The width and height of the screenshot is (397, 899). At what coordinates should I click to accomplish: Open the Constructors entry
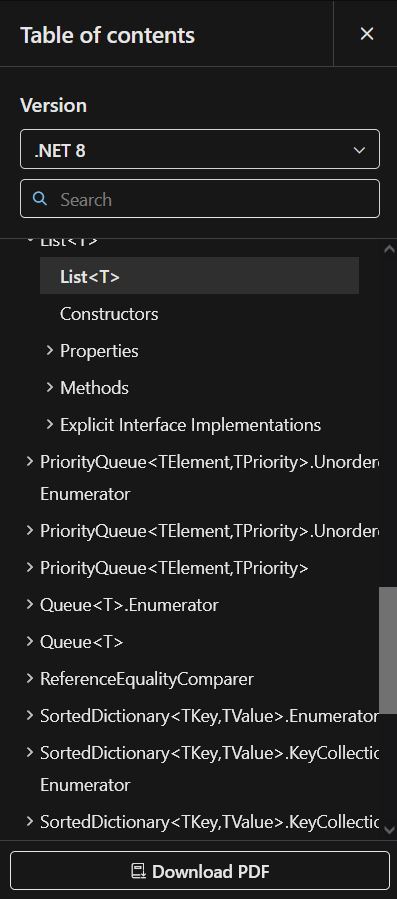[x=109, y=314]
